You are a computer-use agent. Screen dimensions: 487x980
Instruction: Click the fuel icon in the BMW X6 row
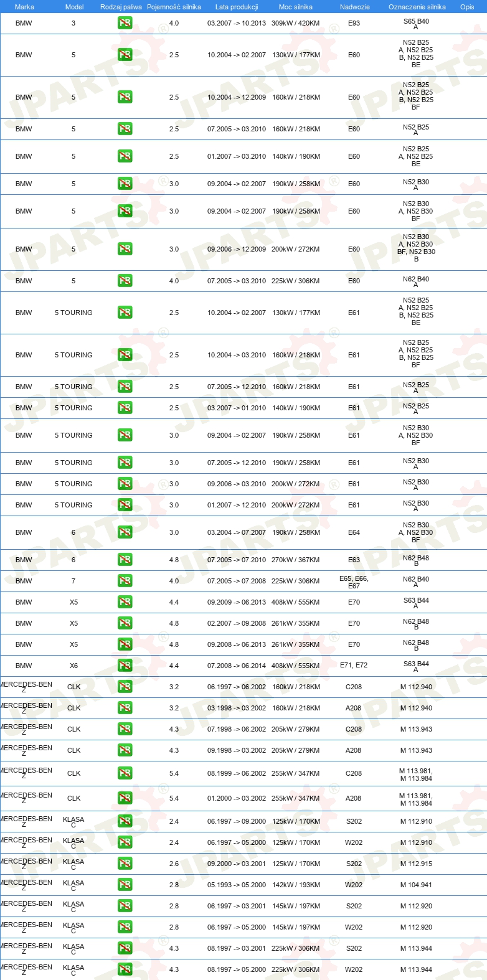(125, 666)
